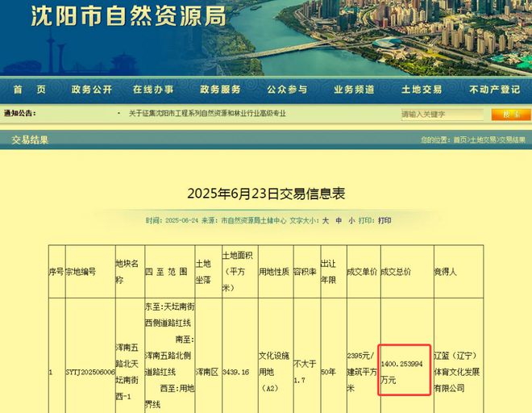Set text size to 小

(351, 220)
